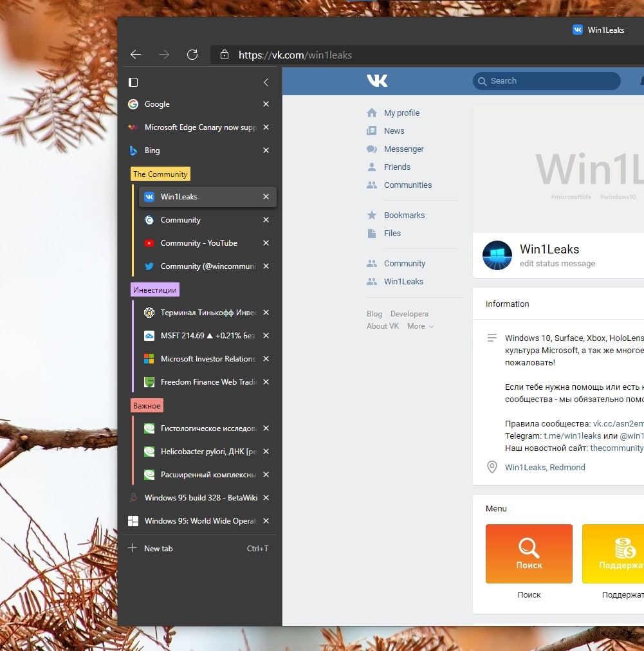Open Communities in VK menu
This screenshot has width=644, height=651.
pyautogui.click(x=407, y=185)
